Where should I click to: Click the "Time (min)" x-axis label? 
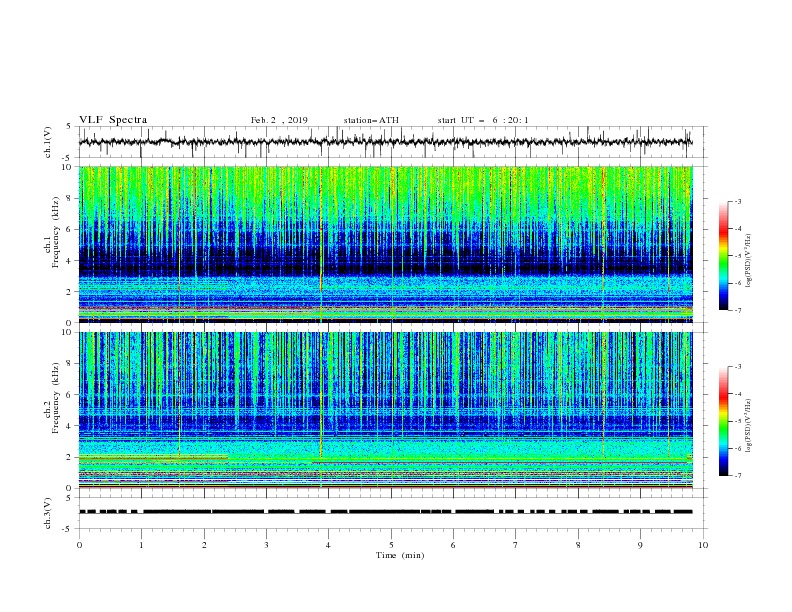(400, 555)
